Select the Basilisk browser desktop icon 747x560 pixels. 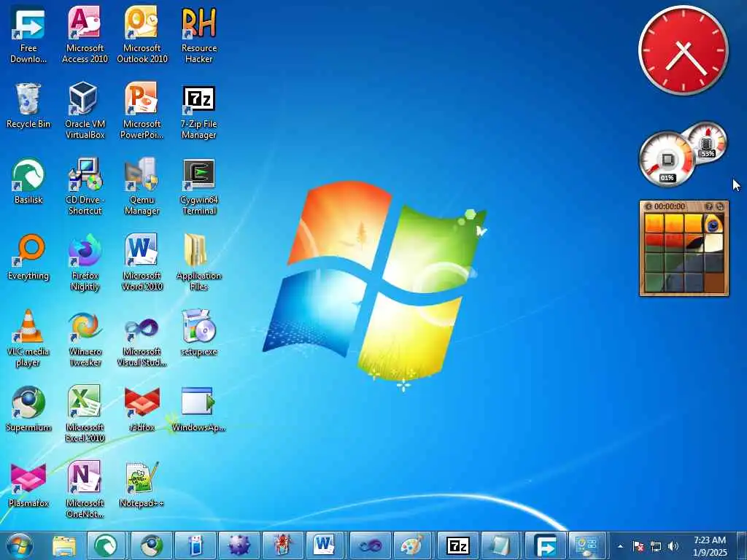click(28, 182)
